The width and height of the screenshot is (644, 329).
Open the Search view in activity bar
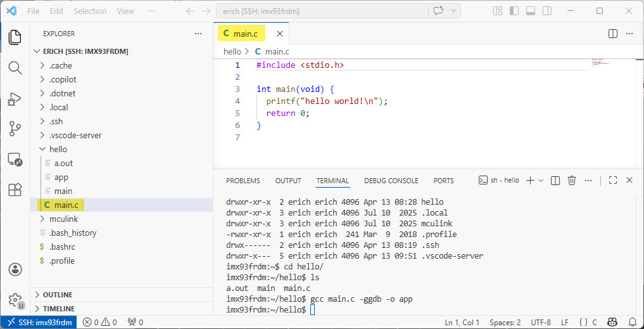pos(15,67)
